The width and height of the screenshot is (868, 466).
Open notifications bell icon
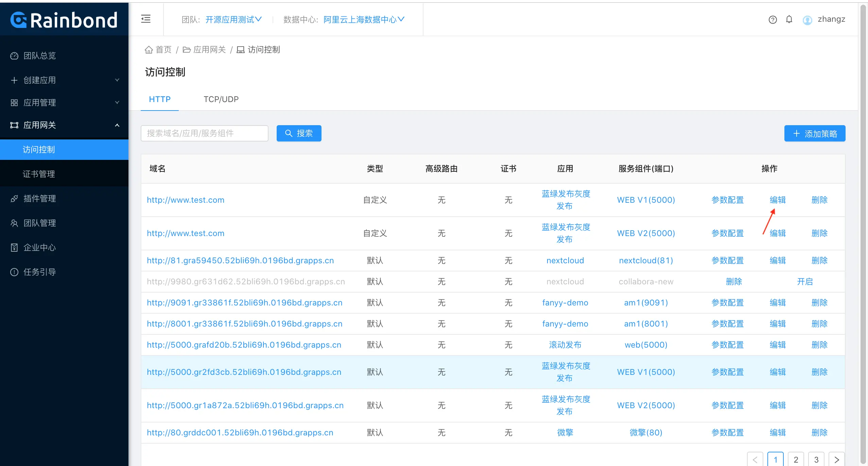789,19
